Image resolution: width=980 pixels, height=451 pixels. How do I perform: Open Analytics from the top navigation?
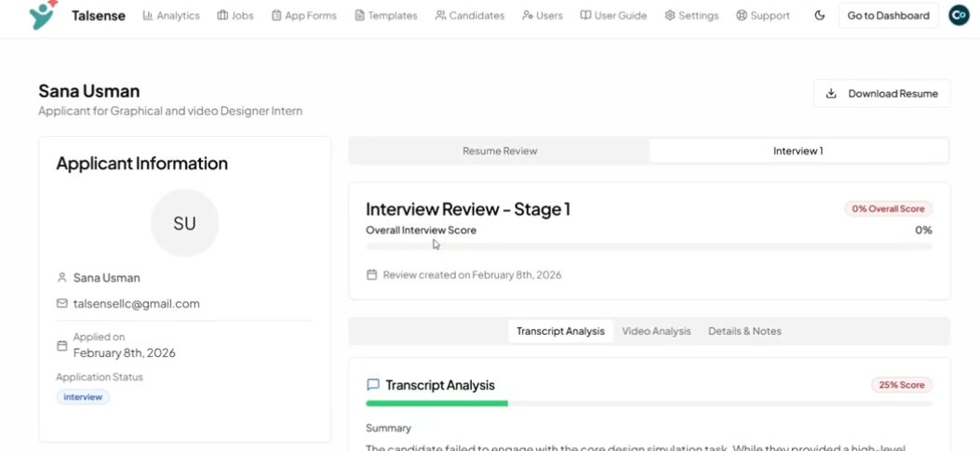[x=171, y=16]
